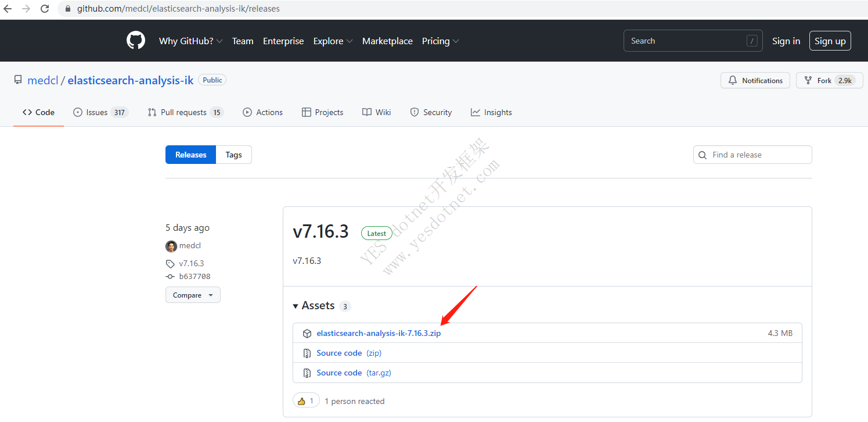868x422 pixels.
Task: Click the commit icon next to b637708
Action: pyautogui.click(x=170, y=277)
